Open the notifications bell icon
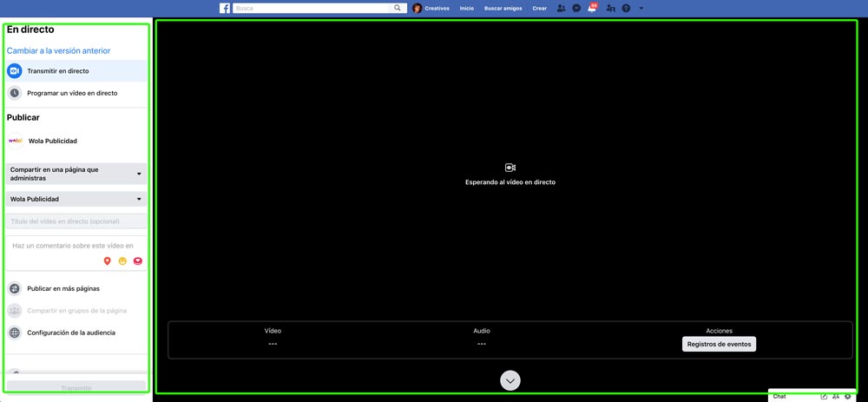The image size is (868, 402). 592,8
